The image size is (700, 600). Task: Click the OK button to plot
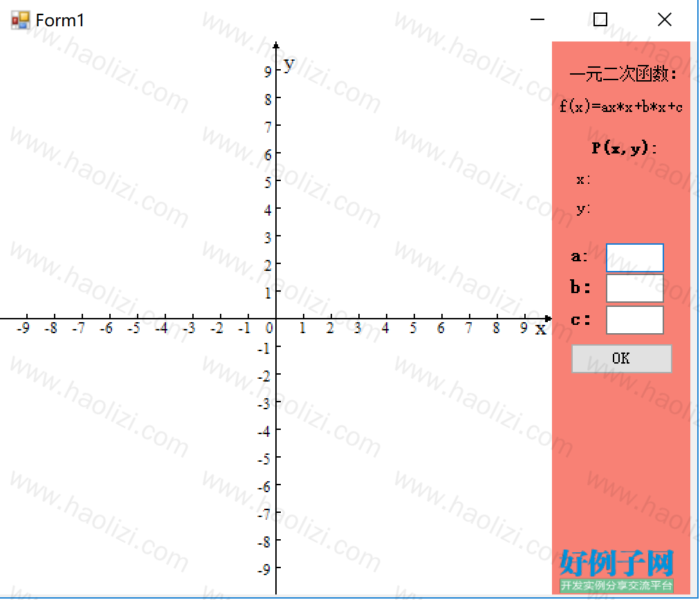click(621, 359)
